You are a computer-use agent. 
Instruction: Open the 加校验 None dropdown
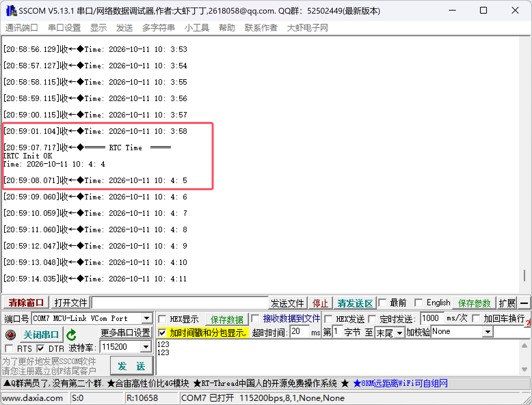click(488, 332)
